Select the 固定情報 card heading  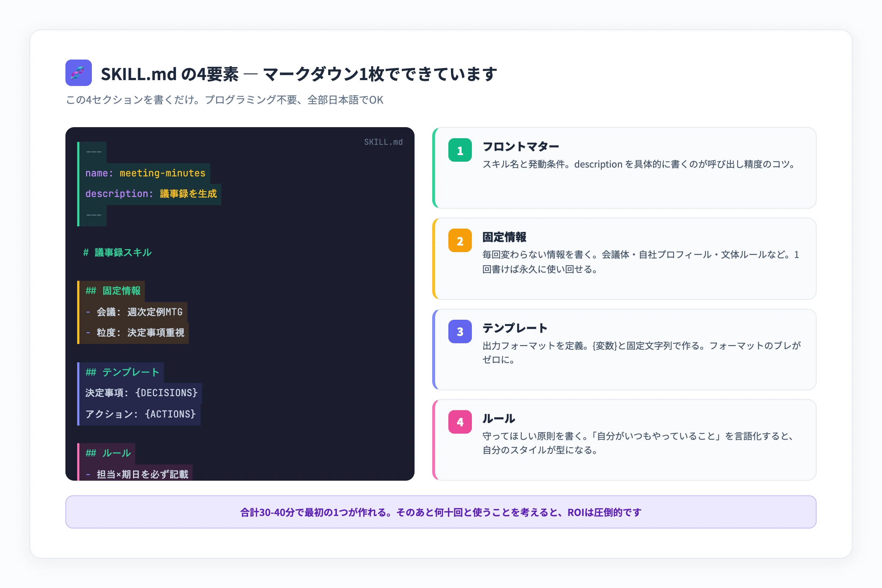point(504,237)
